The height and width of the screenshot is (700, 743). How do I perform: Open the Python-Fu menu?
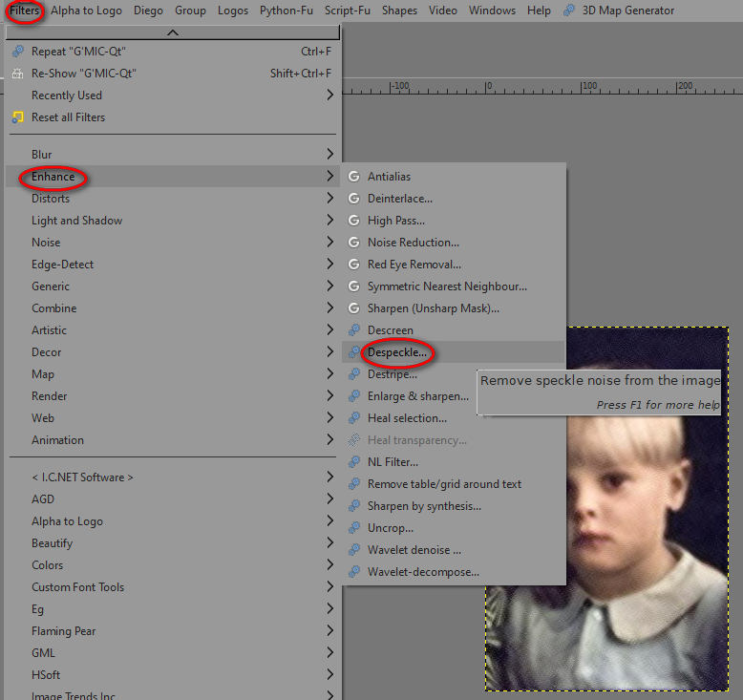click(287, 11)
